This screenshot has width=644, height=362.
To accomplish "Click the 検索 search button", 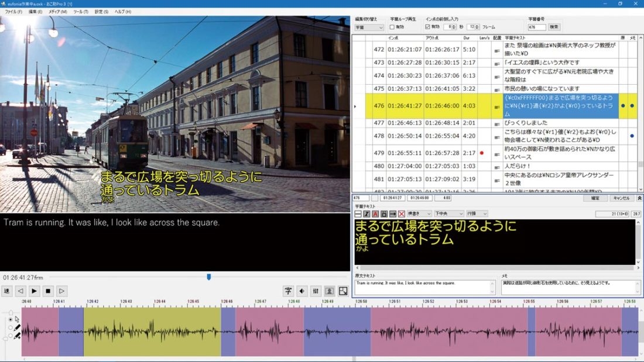I will click(x=554, y=27).
